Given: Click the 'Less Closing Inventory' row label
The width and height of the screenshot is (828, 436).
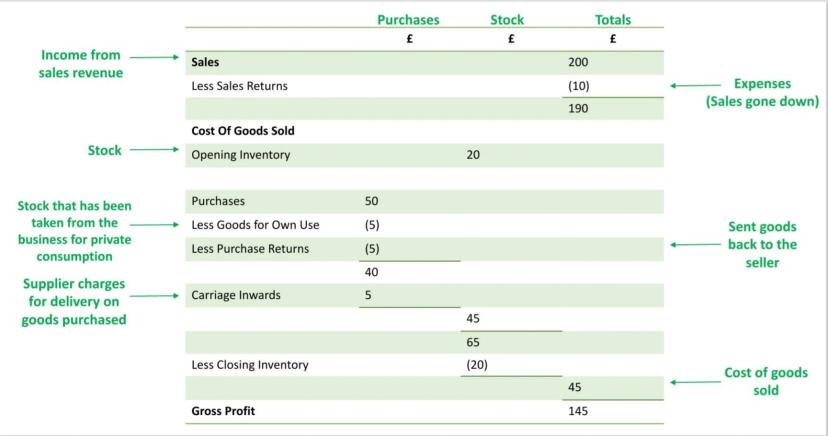Looking at the screenshot, I should point(250,365).
